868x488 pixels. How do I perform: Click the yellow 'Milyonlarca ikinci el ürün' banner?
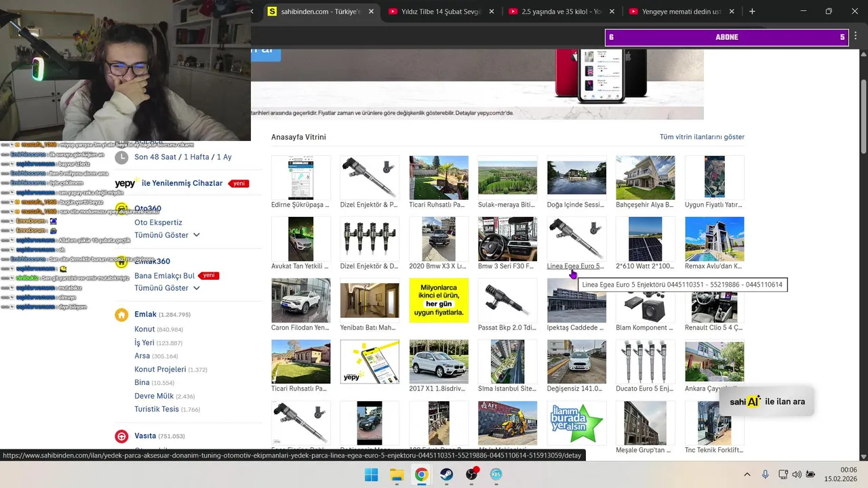click(439, 300)
